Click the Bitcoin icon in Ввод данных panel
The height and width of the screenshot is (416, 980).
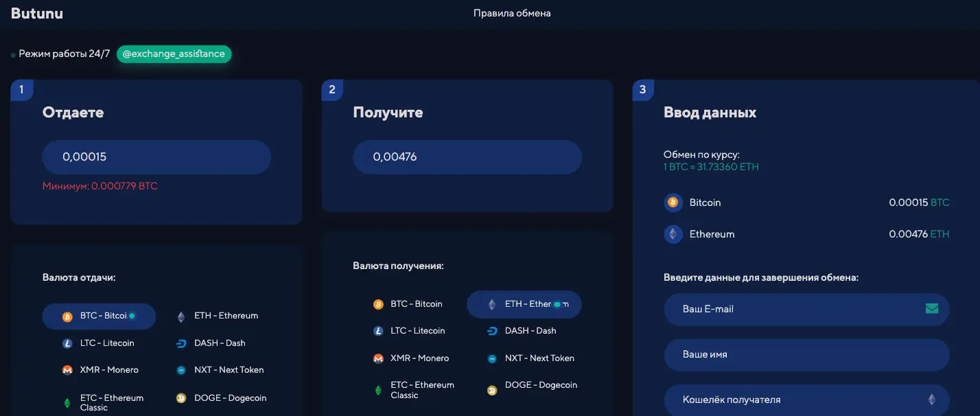(673, 203)
